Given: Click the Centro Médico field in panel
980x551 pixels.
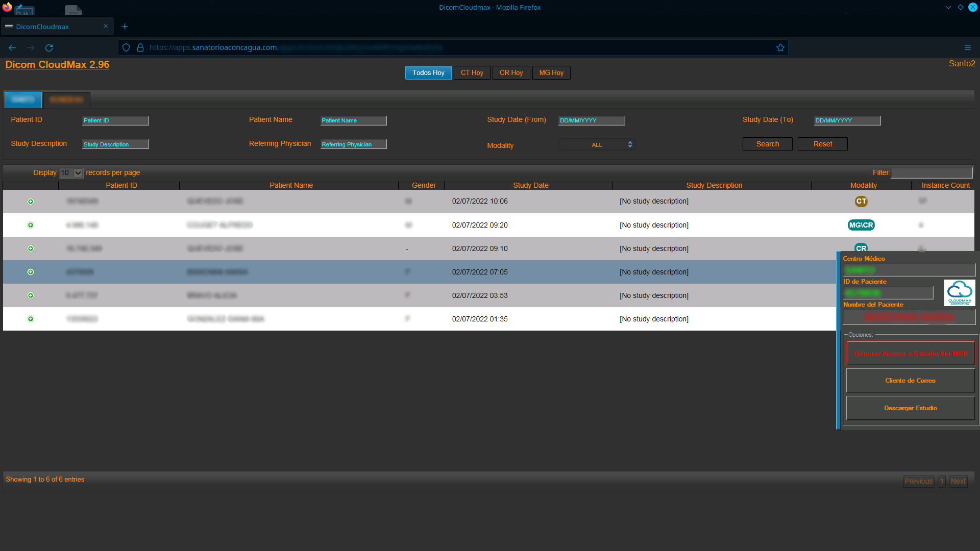Looking at the screenshot, I should [x=909, y=270].
